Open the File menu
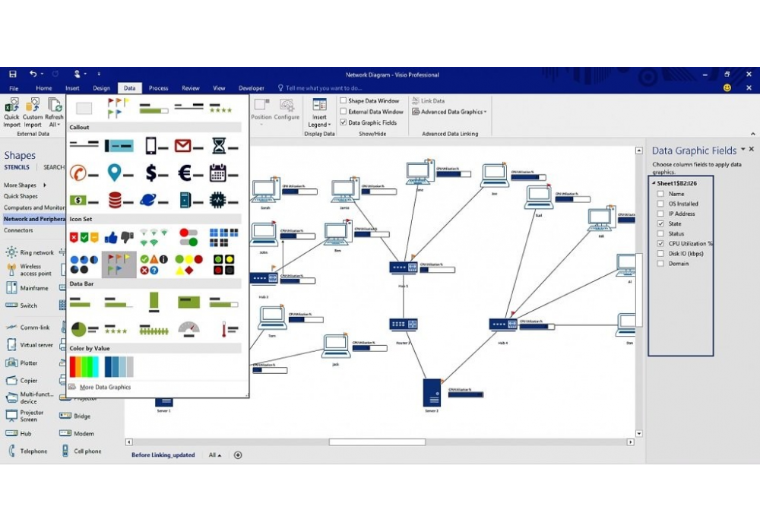The height and width of the screenshot is (532, 760). (x=14, y=87)
